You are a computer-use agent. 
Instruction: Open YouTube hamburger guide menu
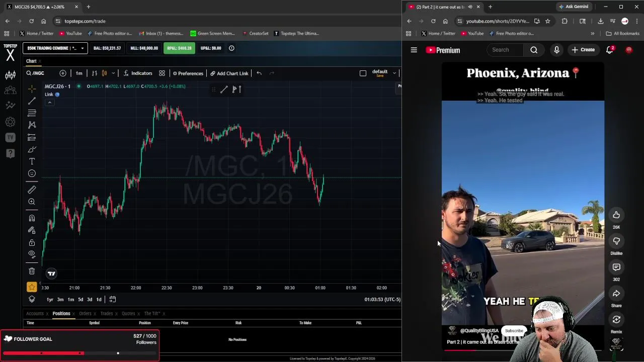414,50
